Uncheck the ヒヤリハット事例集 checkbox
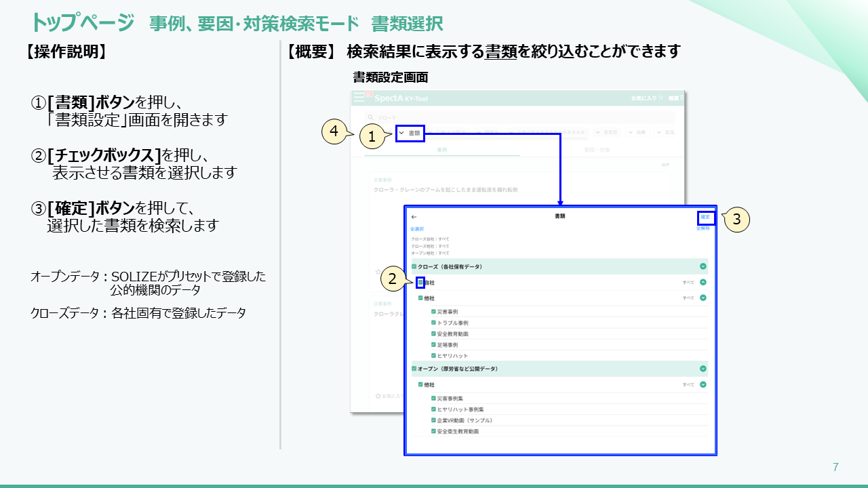The image size is (868, 488). (x=433, y=409)
